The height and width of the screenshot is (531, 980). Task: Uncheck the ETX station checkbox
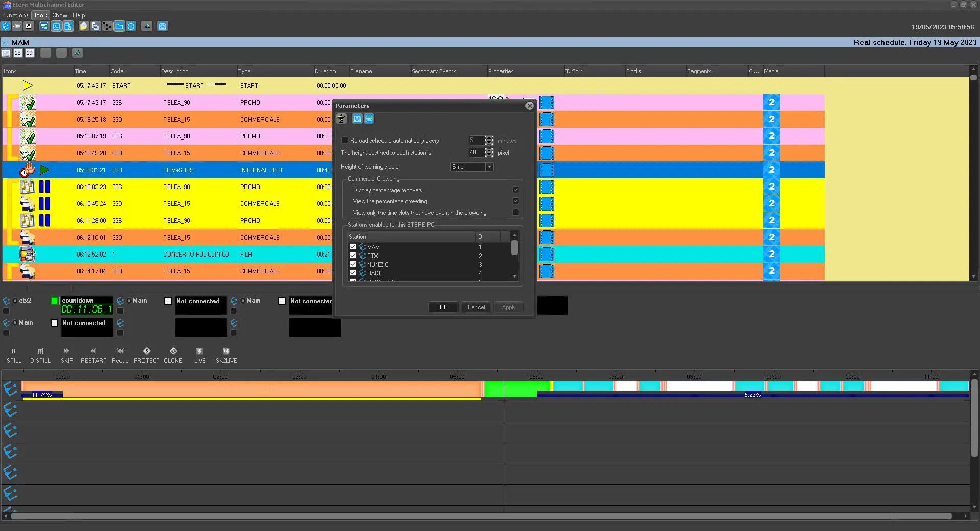(353, 256)
